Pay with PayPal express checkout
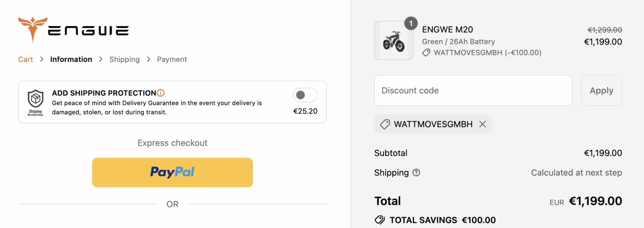This screenshot has width=644, height=228. pos(172,172)
